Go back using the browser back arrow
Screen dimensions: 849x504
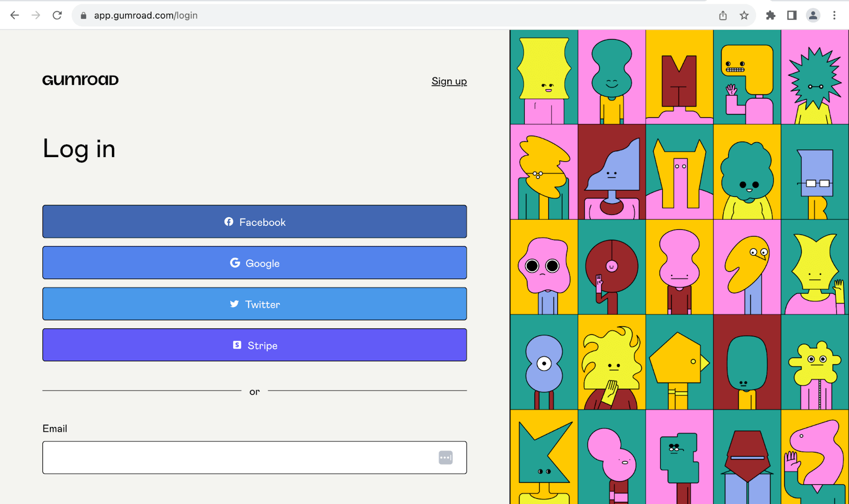point(14,15)
